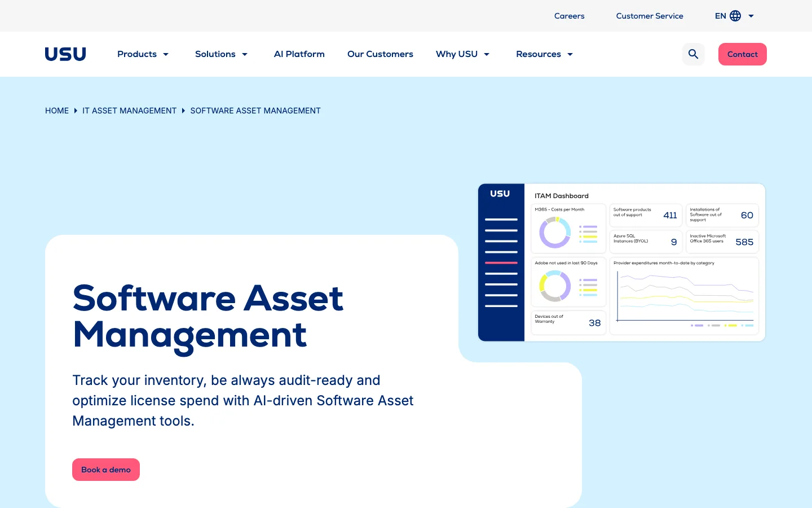Expand the Resources dropdown arrow
The height and width of the screenshot is (508, 812).
pyautogui.click(x=570, y=54)
